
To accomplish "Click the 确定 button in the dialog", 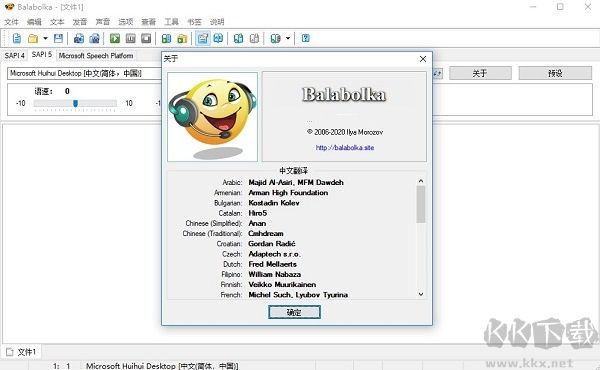I will [294, 312].
